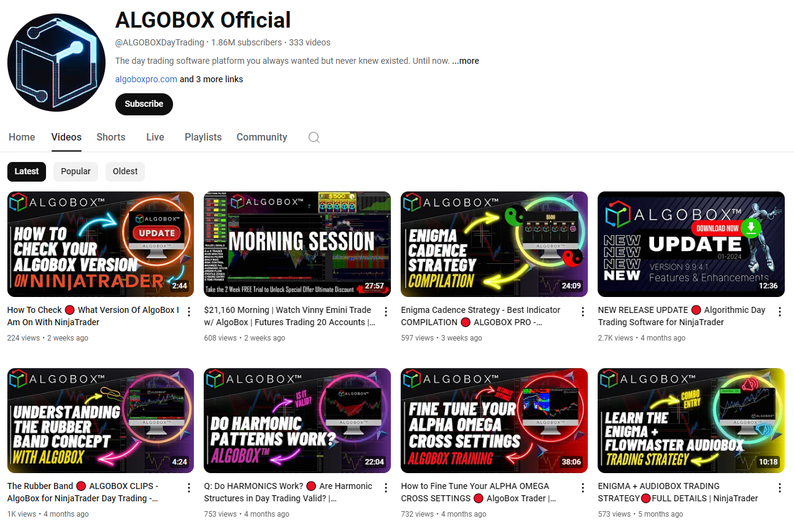Play the 'Do Harmonic Patterns Work?' thumbnail

[x=298, y=420]
